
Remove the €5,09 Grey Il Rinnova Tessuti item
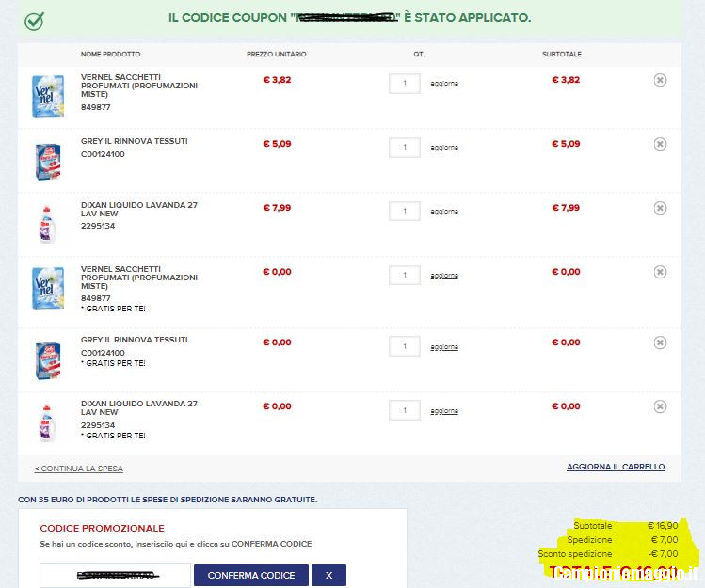coord(660,144)
